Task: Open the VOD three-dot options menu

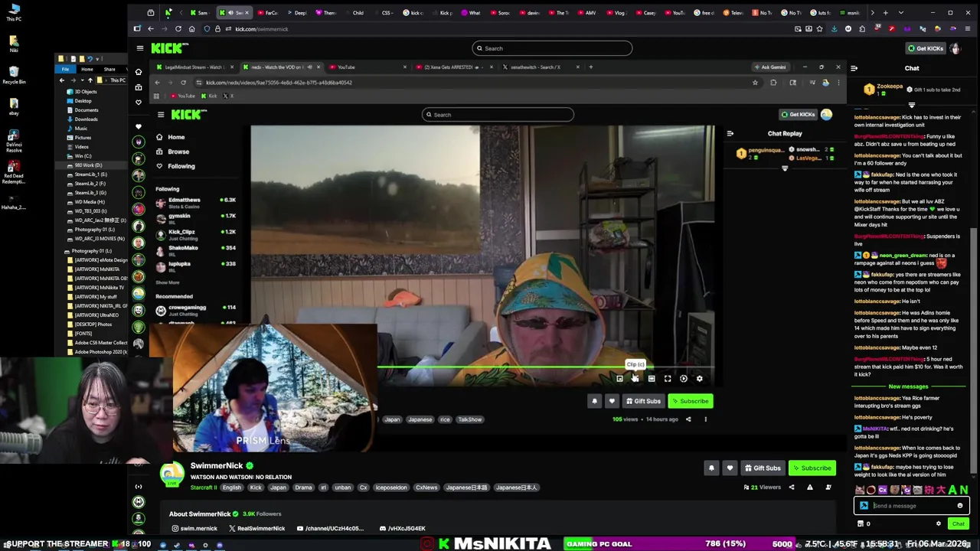Action: [x=705, y=419]
